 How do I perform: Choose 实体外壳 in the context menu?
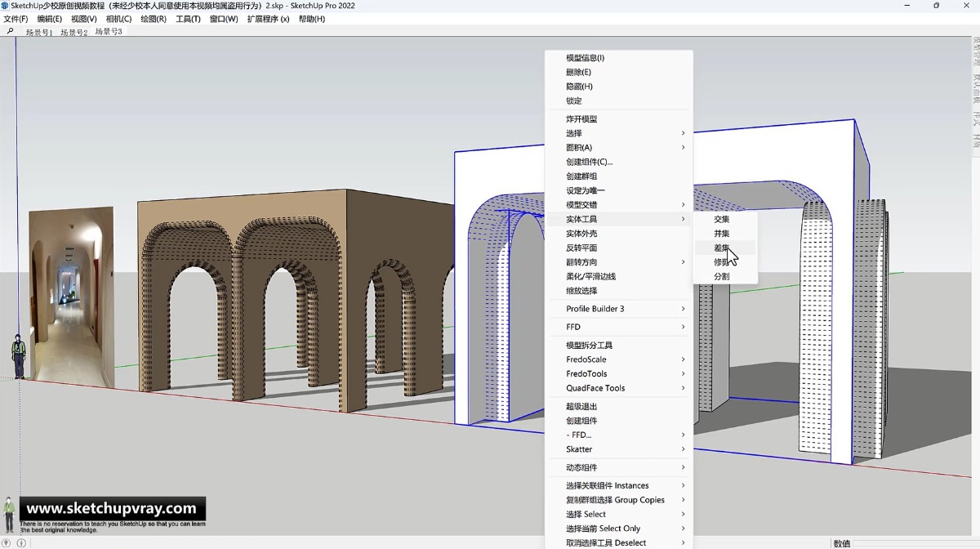click(618, 234)
